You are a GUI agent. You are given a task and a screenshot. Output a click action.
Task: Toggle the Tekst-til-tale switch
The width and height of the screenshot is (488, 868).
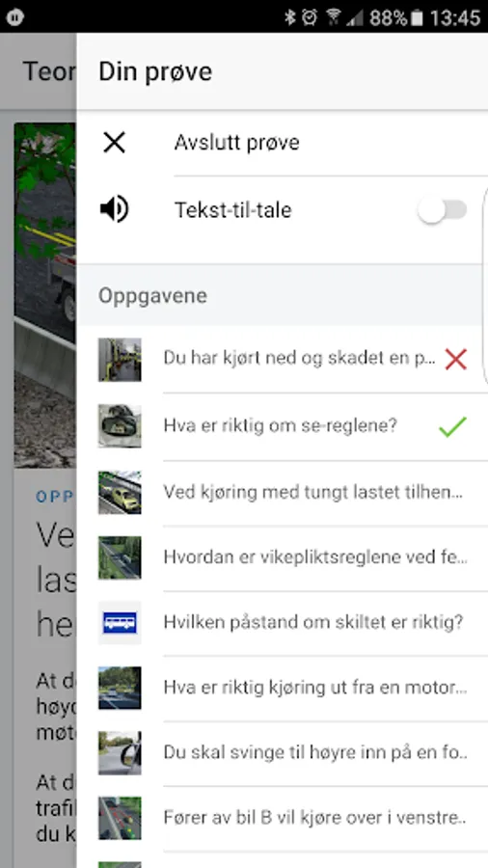click(442, 210)
